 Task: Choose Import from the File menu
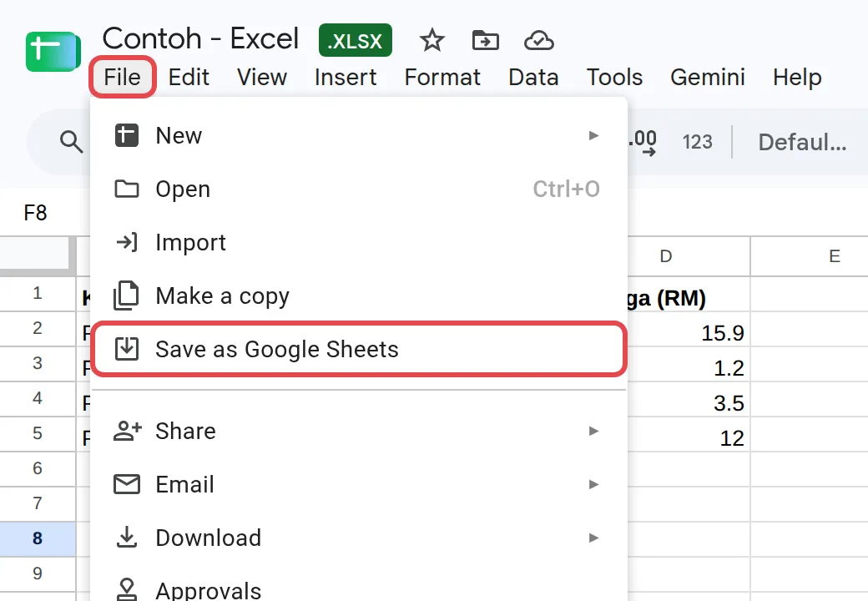point(359,242)
